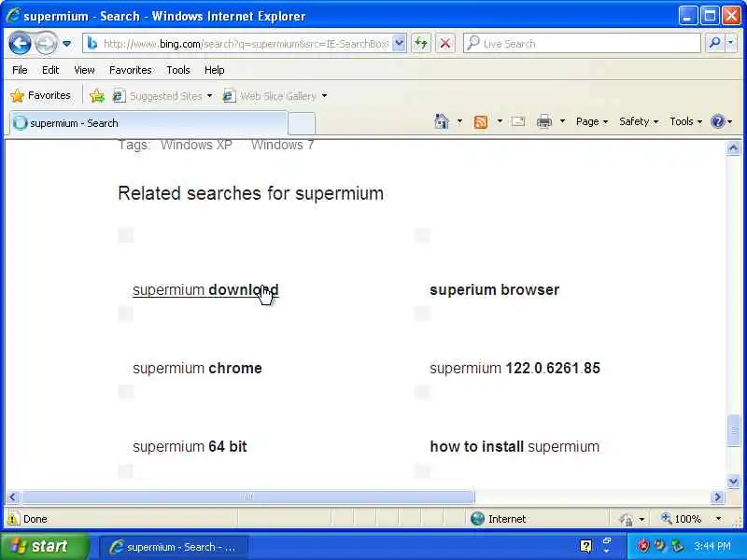Image resolution: width=747 pixels, height=560 pixels.
Task: Click the Windows 7 tag link
Action: (283, 145)
